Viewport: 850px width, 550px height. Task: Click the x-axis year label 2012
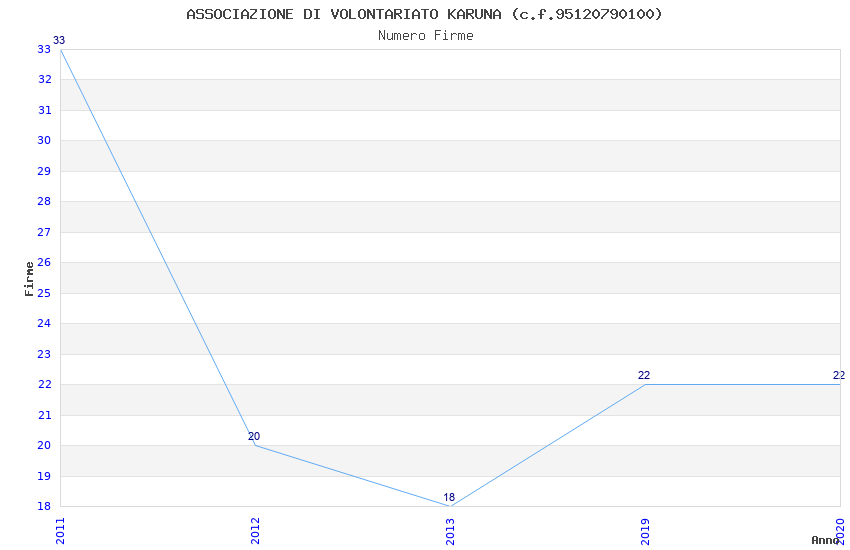[255, 531]
